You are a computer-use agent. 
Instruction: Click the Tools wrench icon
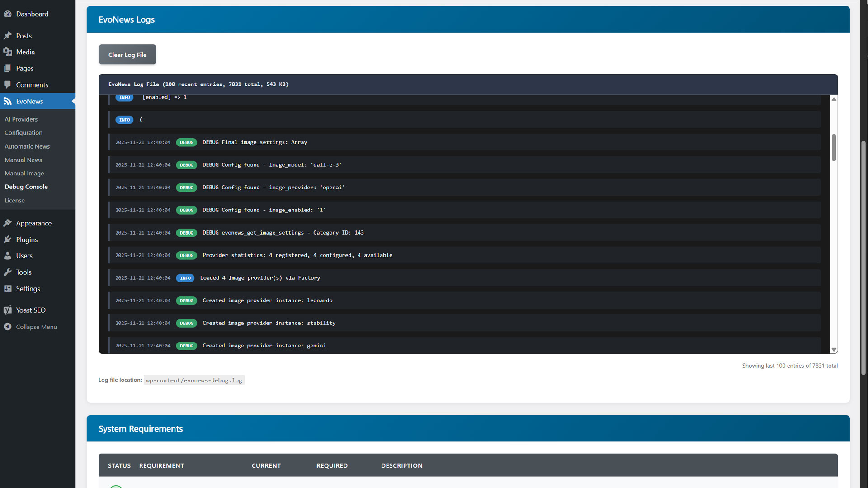pos(8,272)
